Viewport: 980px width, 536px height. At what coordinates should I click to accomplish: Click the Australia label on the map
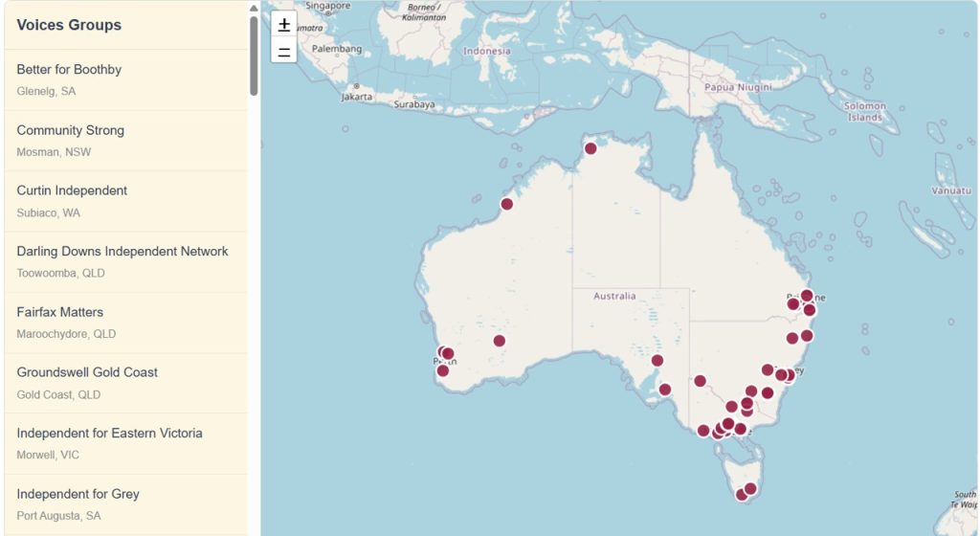click(x=614, y=296)
